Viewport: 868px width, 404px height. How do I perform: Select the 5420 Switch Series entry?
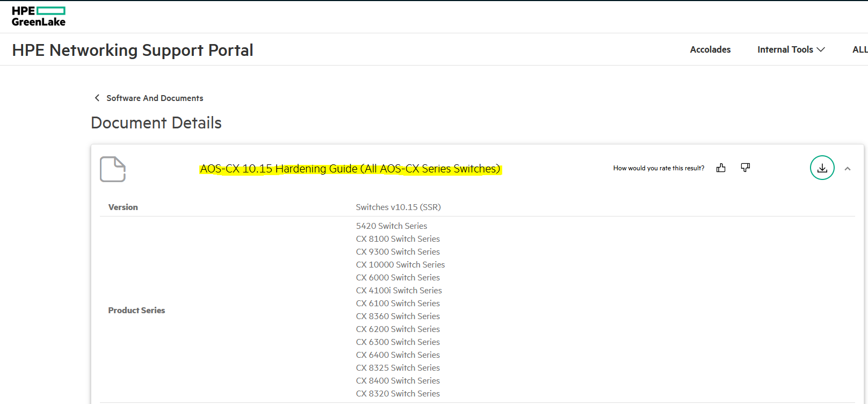pyautogui.click(x=392, y=226)
